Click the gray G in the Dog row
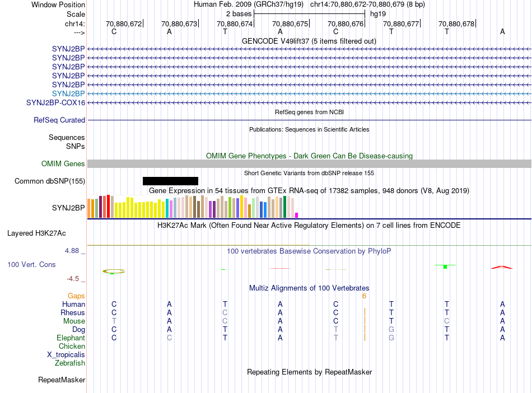The height and width of the screenshot is (393, 532). point(391,329)
